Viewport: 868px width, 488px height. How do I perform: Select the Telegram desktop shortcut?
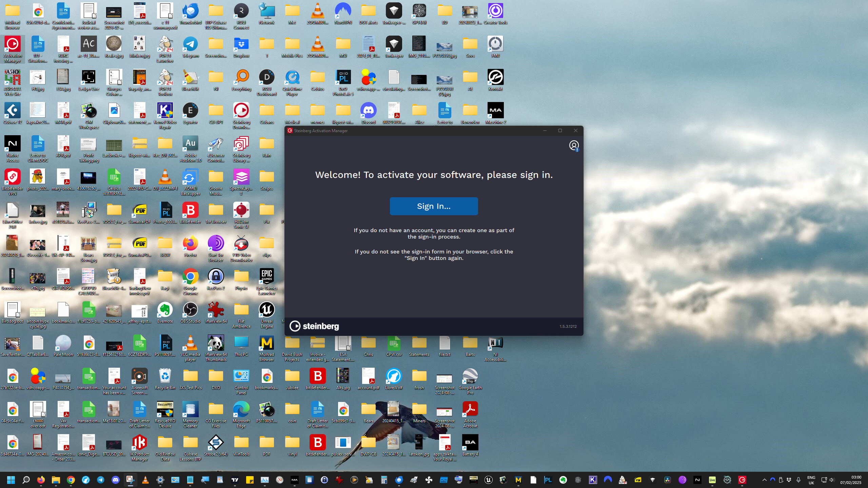(x=191, y=47)
